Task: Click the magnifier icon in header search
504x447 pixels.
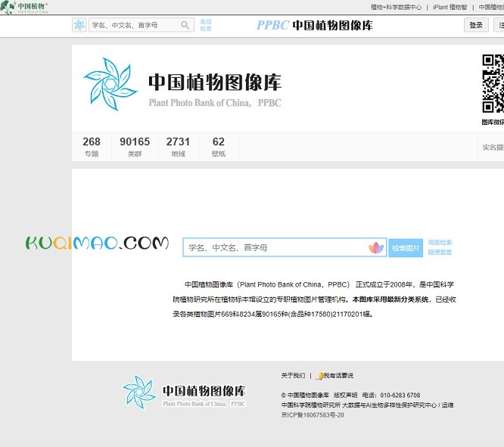Action: click(185, 25)
